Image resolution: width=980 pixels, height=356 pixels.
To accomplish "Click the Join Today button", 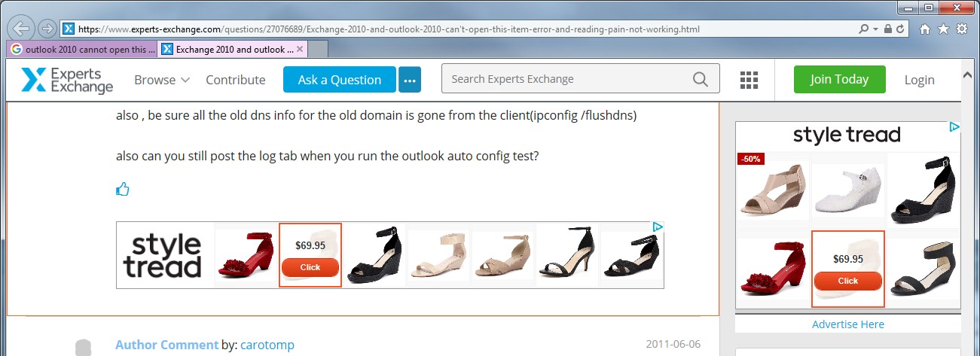I will tap(839, 79).
